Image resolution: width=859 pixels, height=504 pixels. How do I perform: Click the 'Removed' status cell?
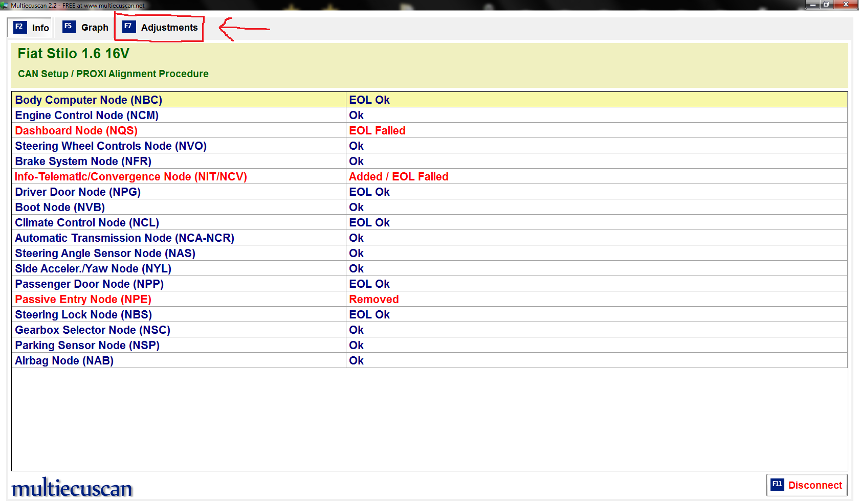point(373,300)
